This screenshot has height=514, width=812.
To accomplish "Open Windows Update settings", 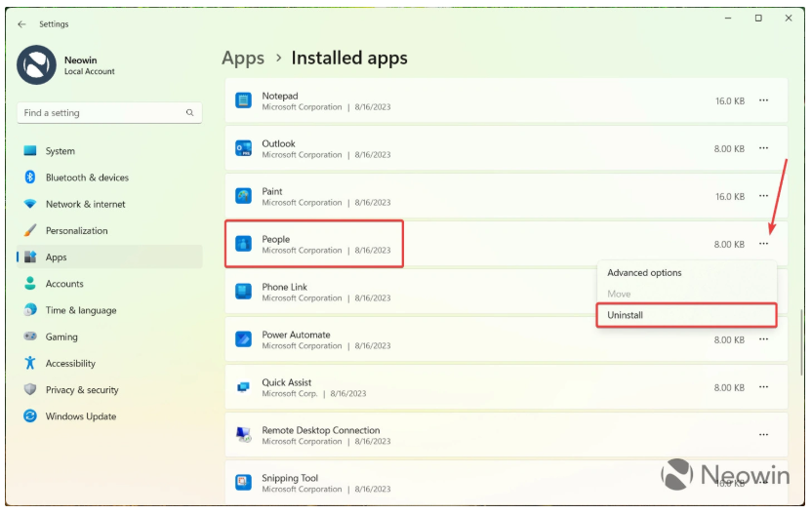I will [x=109, y=416].
